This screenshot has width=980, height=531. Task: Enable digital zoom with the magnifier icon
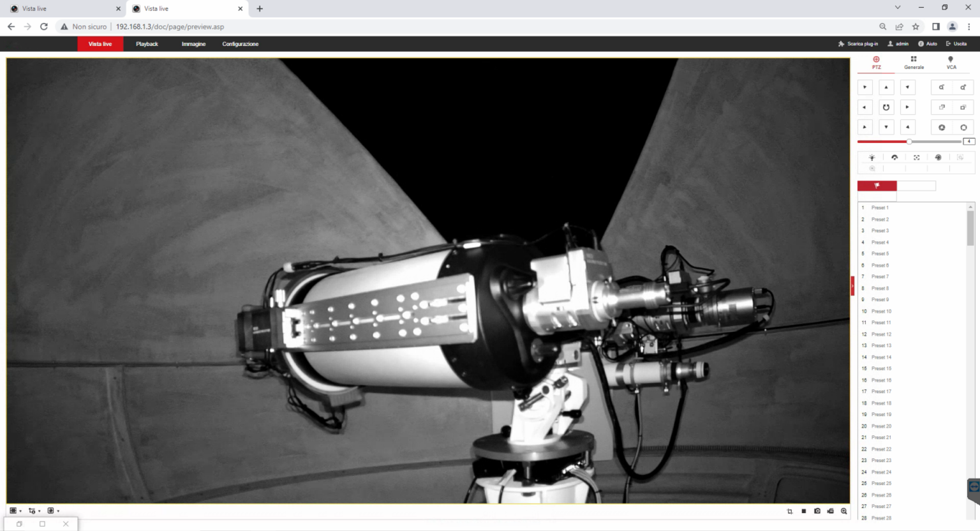[x=844, y=511]
